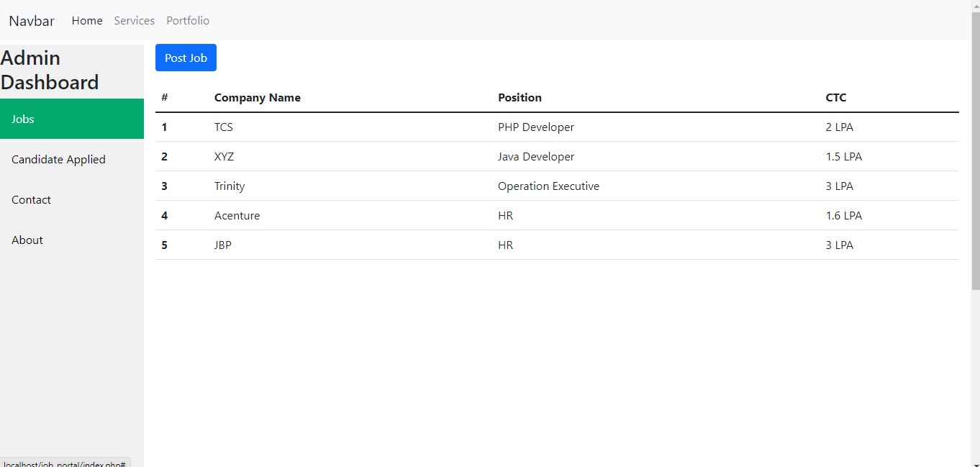
Task: Click the Operation Executive position cell
Action: [548, 186]
